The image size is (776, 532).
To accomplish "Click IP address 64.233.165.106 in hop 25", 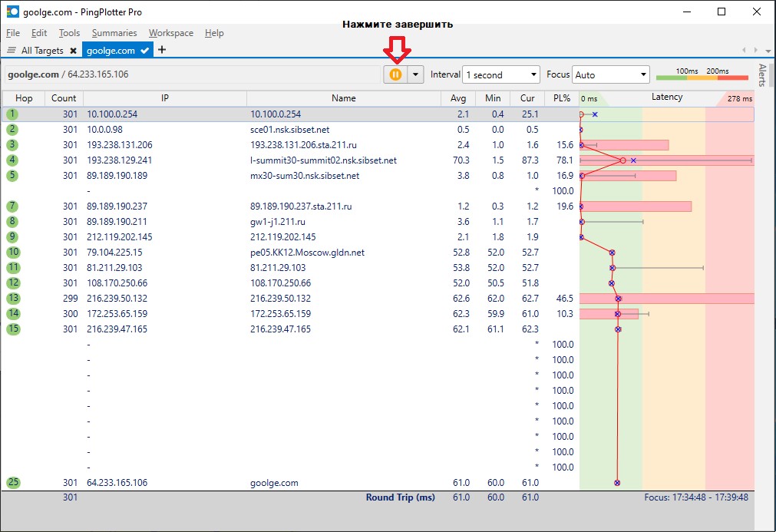I will click(x=117, y=483).
